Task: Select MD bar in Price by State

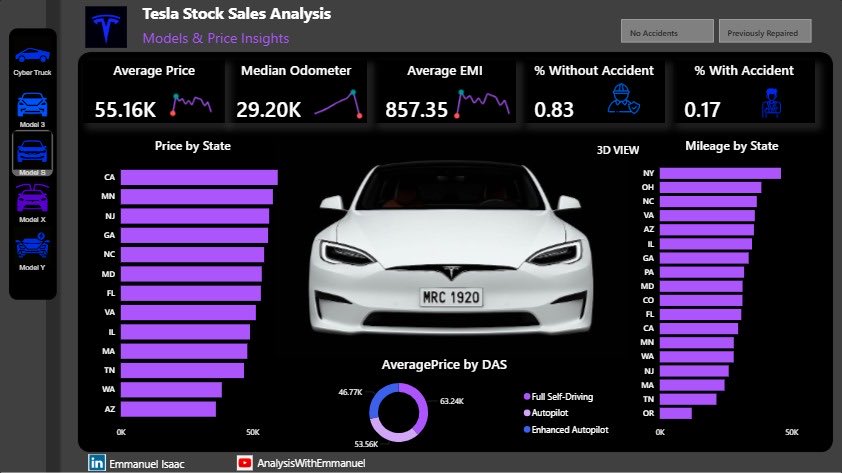Action: coord(191,274)
